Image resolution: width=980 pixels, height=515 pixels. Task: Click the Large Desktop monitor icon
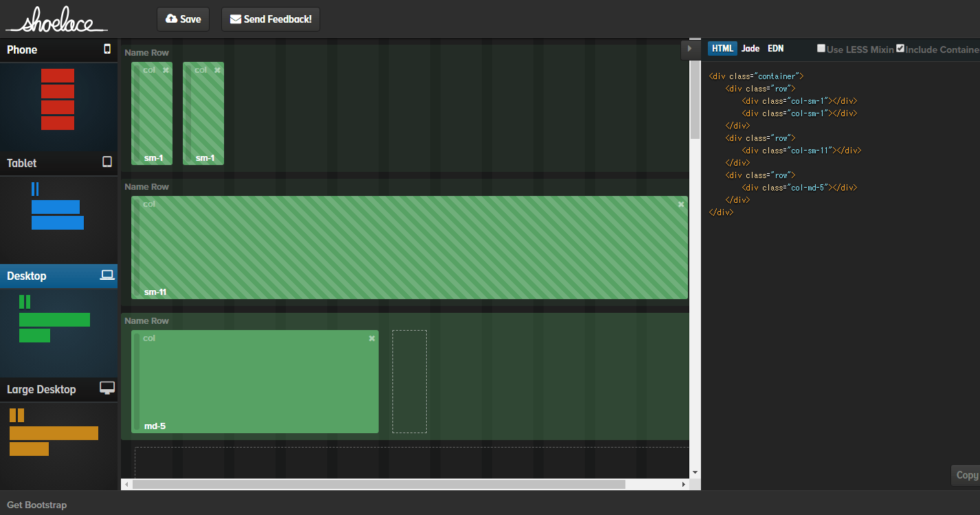click(x=107, y=388)
